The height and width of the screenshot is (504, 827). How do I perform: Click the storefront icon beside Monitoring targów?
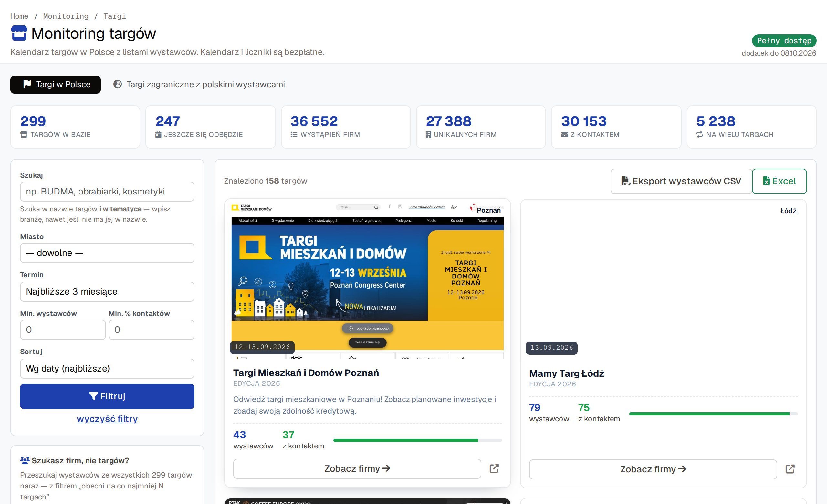[x=19, y=33]
